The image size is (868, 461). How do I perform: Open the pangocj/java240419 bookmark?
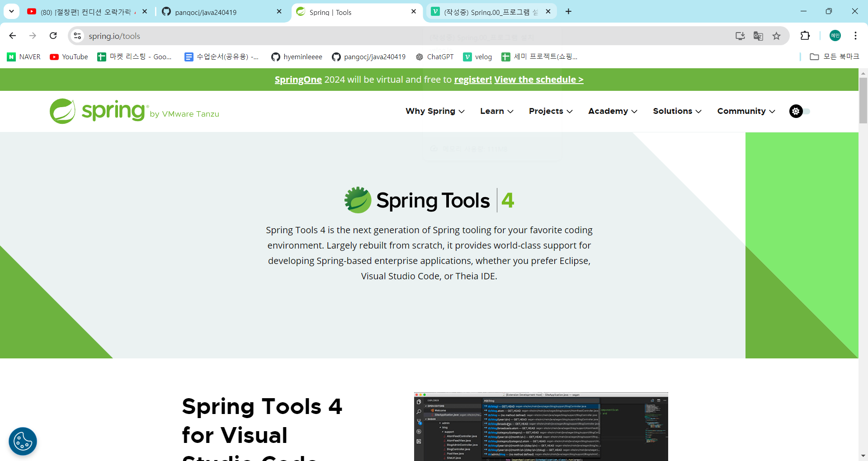pos(368,57)
